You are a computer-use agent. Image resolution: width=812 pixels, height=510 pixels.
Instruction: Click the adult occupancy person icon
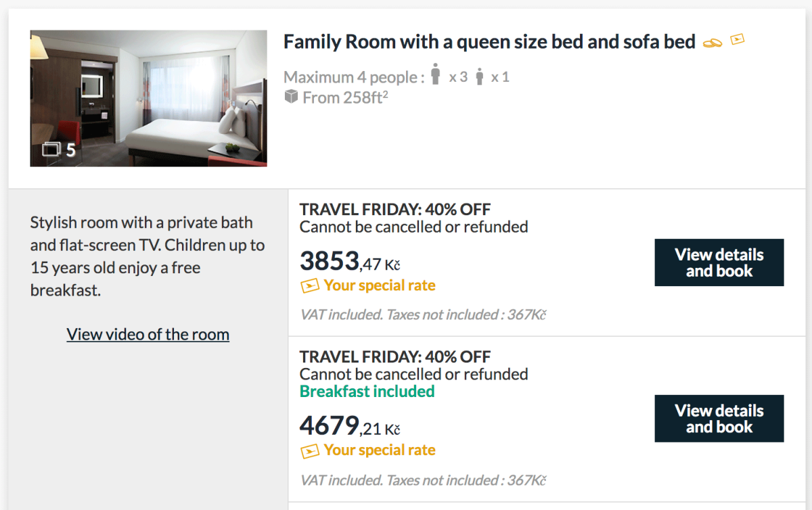435,74
